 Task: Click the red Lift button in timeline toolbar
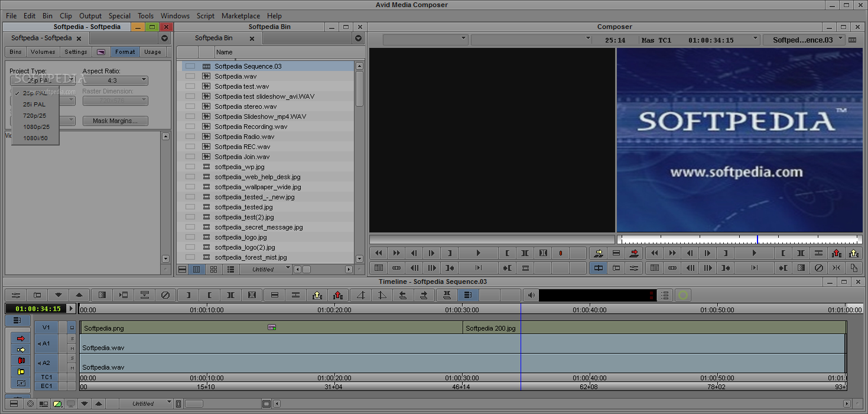click(x=338, y=295)
